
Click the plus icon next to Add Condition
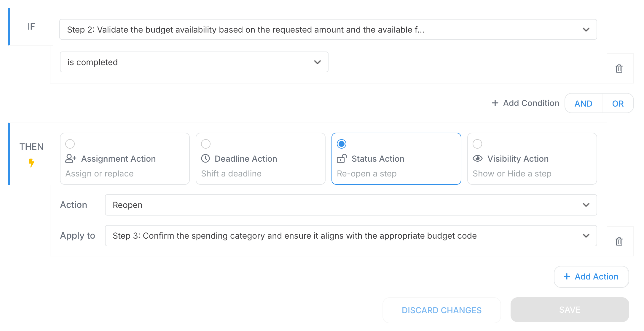click(x=495, y=103)
